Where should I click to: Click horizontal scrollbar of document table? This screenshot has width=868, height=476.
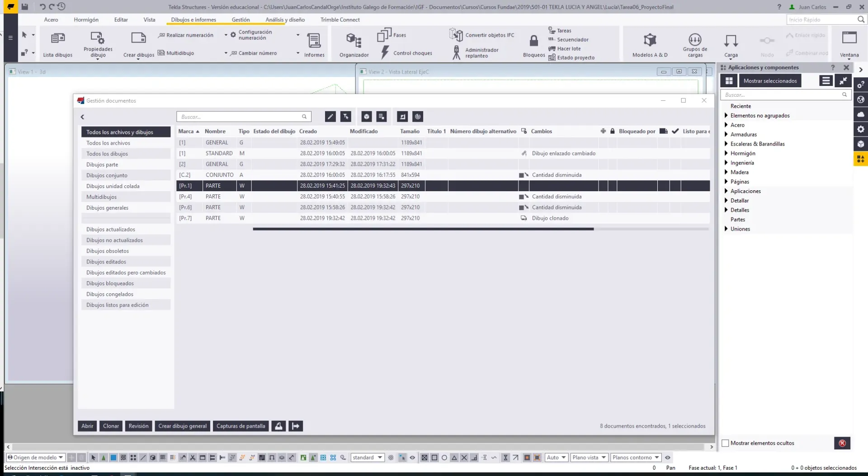423,229
